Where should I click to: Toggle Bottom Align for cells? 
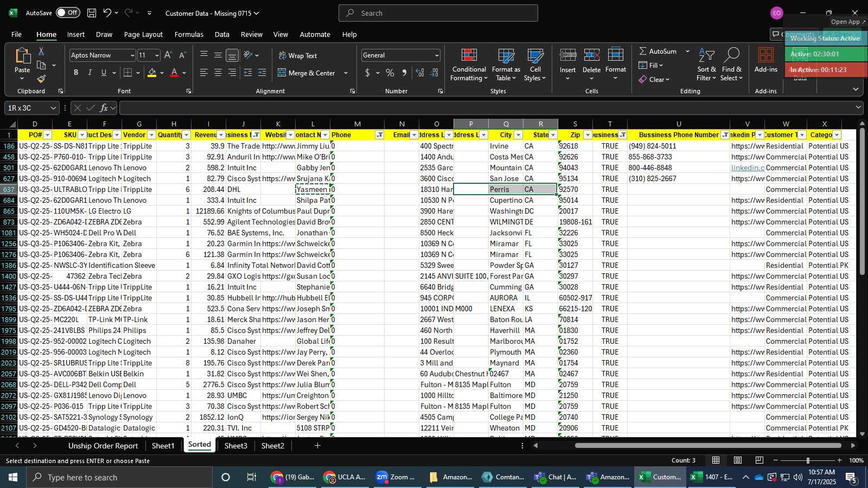232,55
